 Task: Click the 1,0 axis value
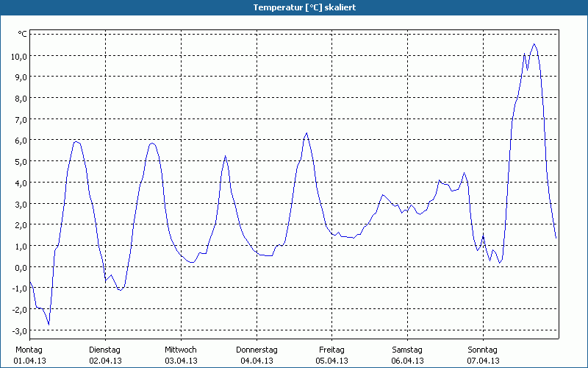[x=21, y=247]
